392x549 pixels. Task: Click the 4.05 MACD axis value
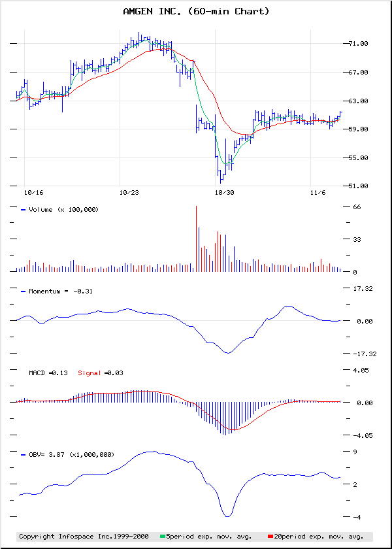[361, 370]
